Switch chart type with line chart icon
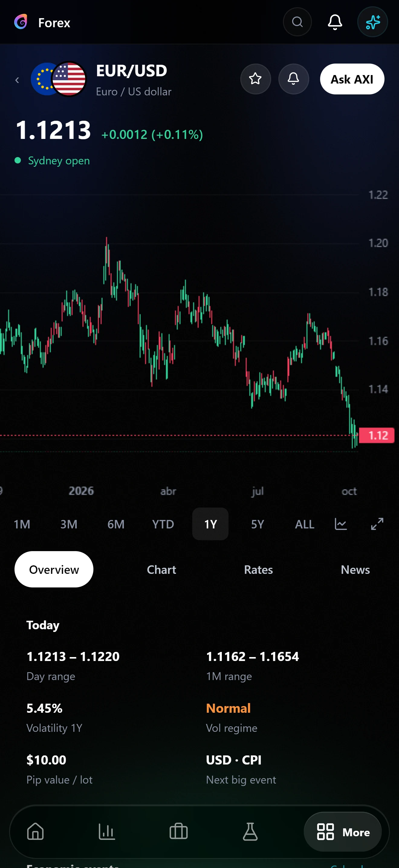399x868 pixels. pos(341,524)
